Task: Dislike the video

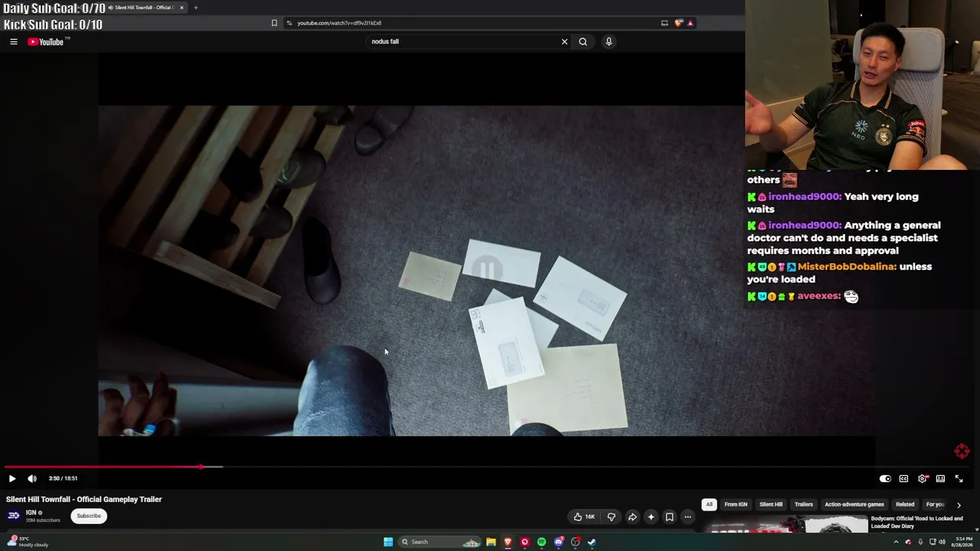Action: coord(611,517)
